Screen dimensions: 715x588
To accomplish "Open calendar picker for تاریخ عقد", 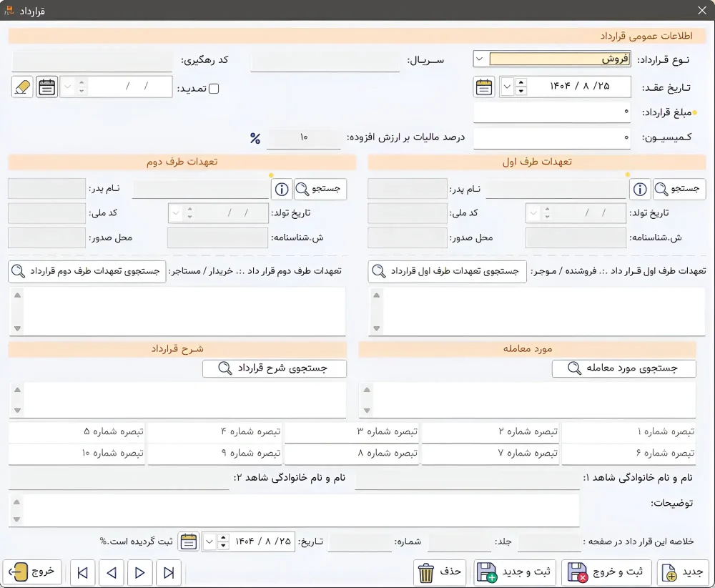I will click(484, 87).
